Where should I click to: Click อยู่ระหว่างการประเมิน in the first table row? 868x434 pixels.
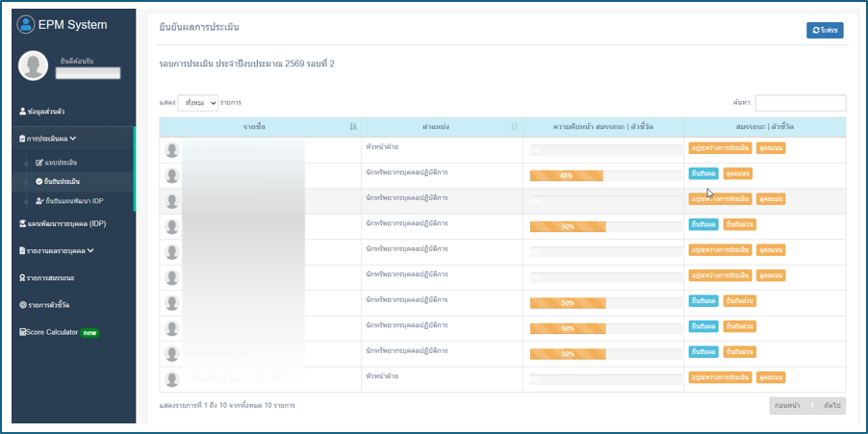pyautogui.click(x=720, y=148)
